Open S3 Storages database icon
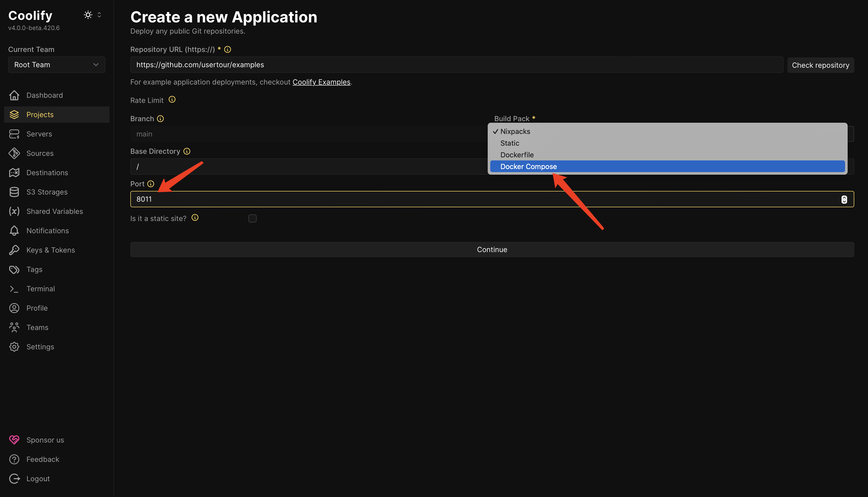 pos(14,192)
